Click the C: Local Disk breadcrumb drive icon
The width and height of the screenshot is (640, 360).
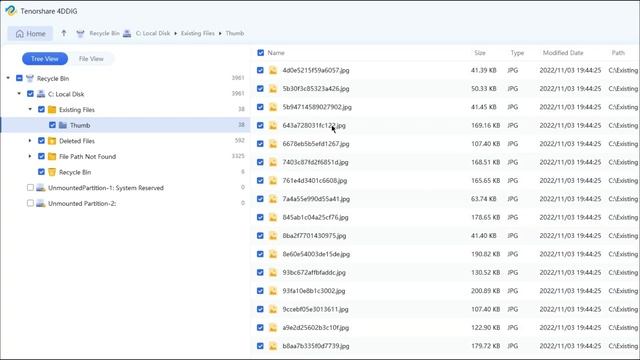pyautogui.click(x=127, y=33)
